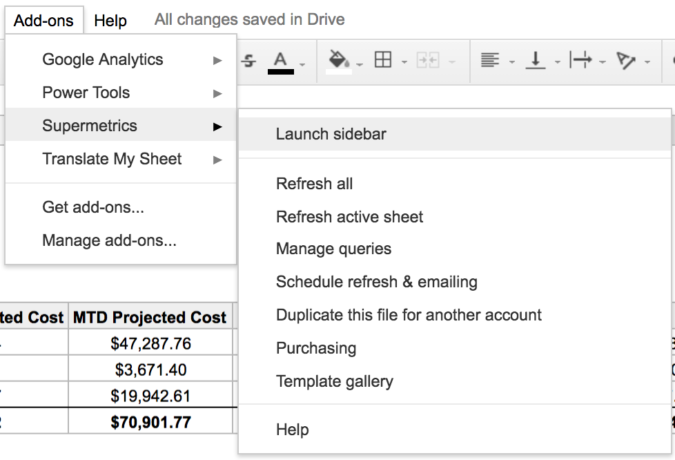Open the horizontal align icon
This screenshot has height=460, width=675.
(x=489, y=60)
